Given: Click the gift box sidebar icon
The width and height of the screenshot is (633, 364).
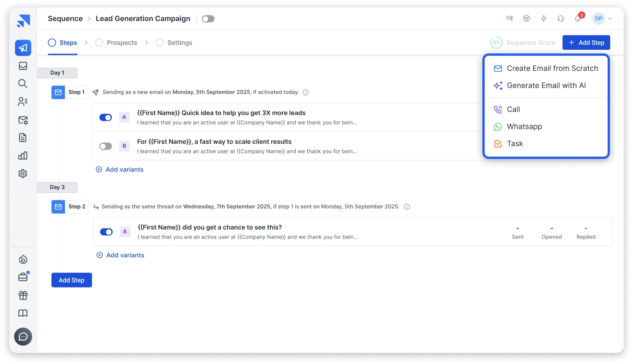Looking at the screenshot, I should 23,295.
